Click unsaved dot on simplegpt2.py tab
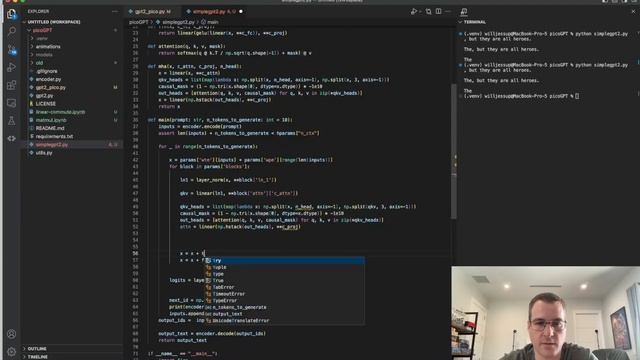The image size is (640, 360). pyautogui.click(x=241, y=11)
